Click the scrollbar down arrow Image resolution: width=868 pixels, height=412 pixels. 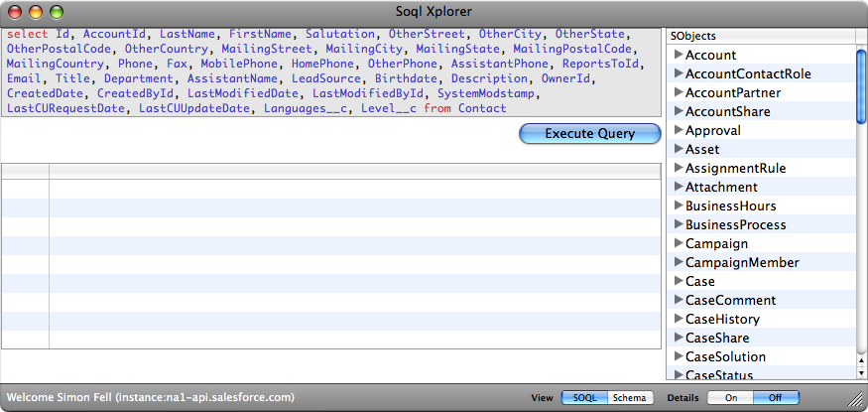(x=861, y=373)
